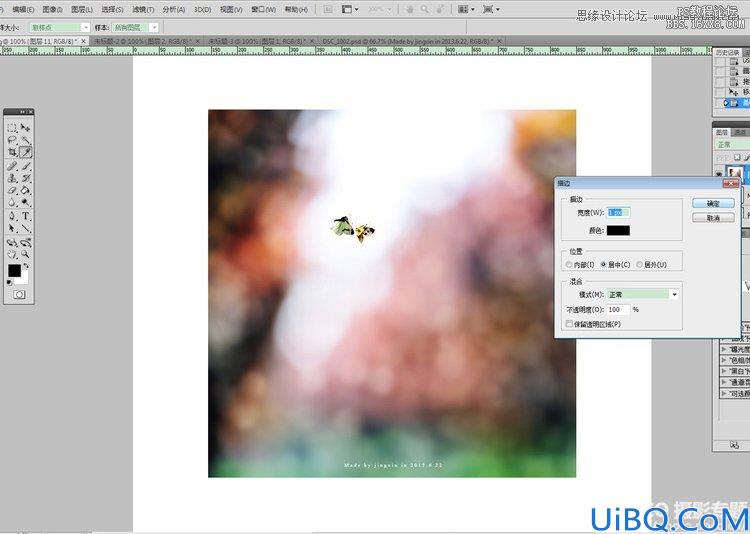Screen dimensions: 750x534
Task: Open the 编辑(E) menu
Action: pyautogui.click(x=23, y=10)
